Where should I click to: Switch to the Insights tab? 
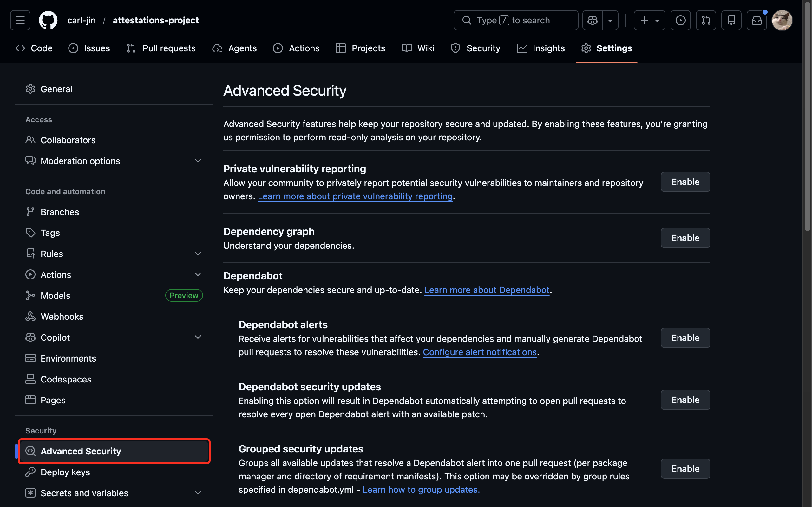point(549,48)
